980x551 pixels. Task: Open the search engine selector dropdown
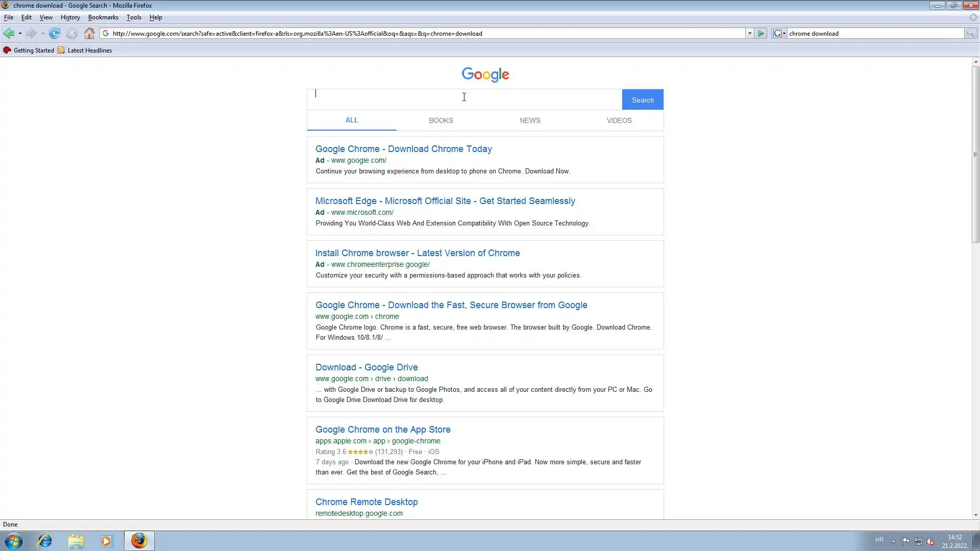click(779, 34)
